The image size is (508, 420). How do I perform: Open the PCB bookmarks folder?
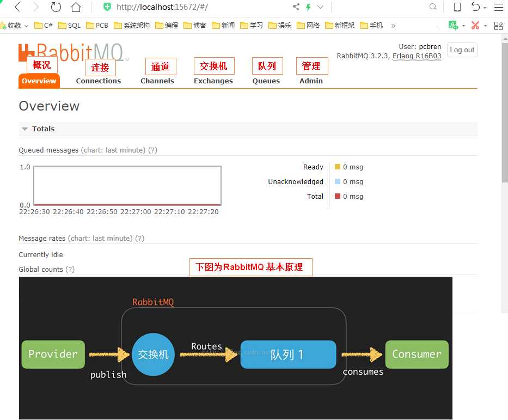click(97, 25)
